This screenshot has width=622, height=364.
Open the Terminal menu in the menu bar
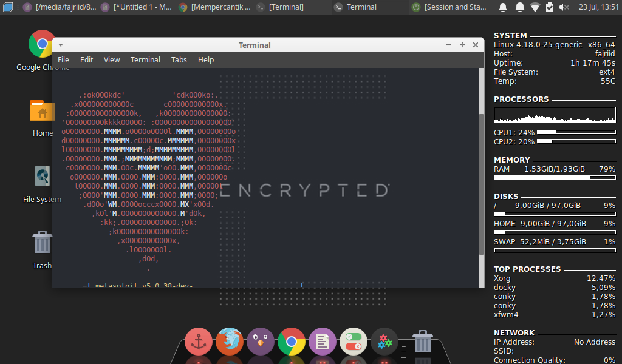pyautogui.click(x=145, y=59)
